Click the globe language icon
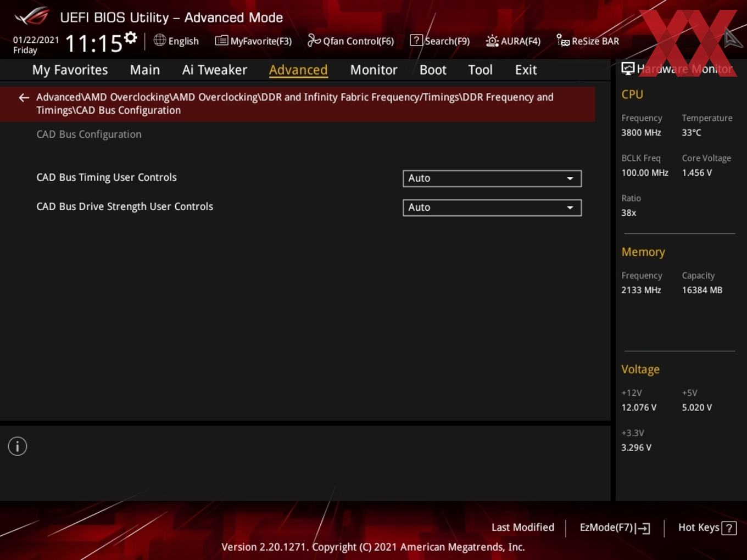Image resolution: width=747 pixels, height=560 pixels. (x=159, y=40)
